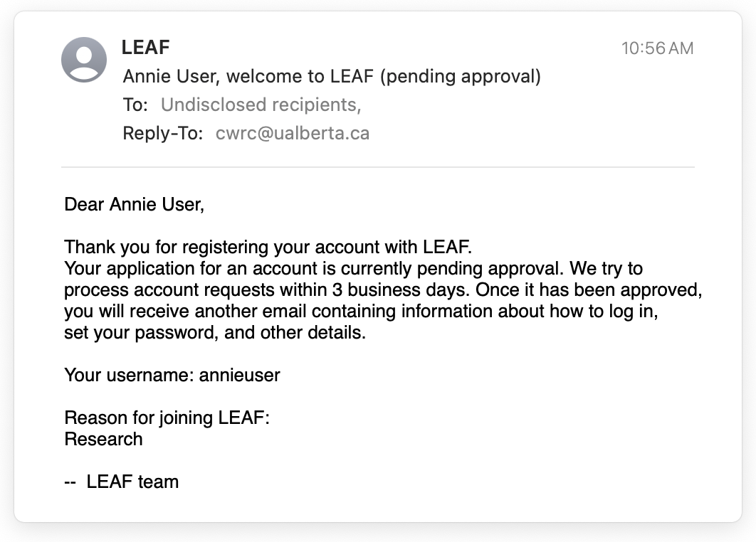Click the line starting "you will receive"
The height and width of the screenshot is (542, 756).
point(359,312)
